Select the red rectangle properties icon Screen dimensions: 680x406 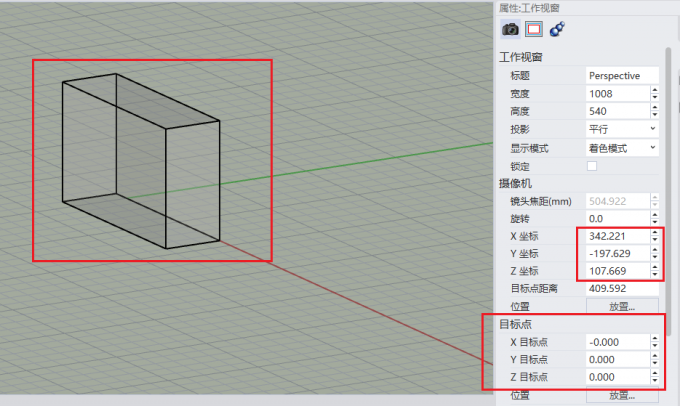pyautogui.click(x=534, y=29)
